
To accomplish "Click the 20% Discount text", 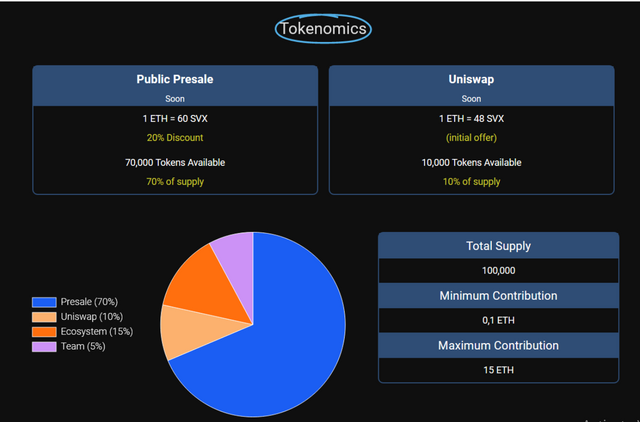I will point(175,138).
